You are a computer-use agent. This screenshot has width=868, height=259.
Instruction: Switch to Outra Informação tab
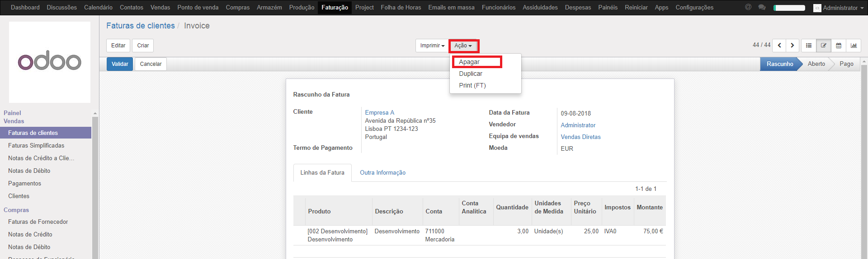pos(382,173)
